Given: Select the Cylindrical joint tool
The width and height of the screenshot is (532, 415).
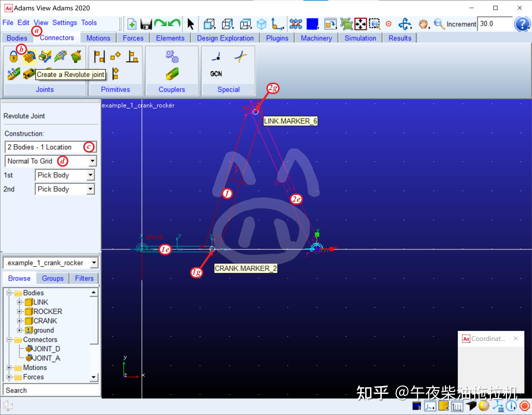Looking at the screenshot, I should coord(61,56).
